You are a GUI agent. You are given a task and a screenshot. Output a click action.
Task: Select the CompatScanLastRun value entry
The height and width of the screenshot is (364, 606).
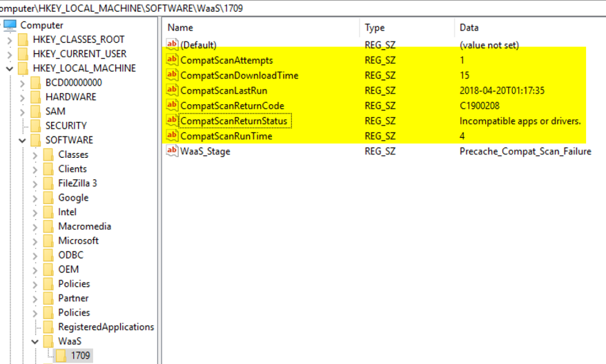tap(224, 91)
